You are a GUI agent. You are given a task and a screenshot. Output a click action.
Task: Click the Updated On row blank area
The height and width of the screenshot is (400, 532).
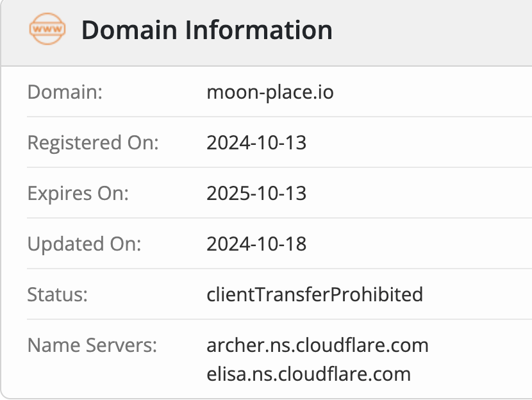coord(420,244)
